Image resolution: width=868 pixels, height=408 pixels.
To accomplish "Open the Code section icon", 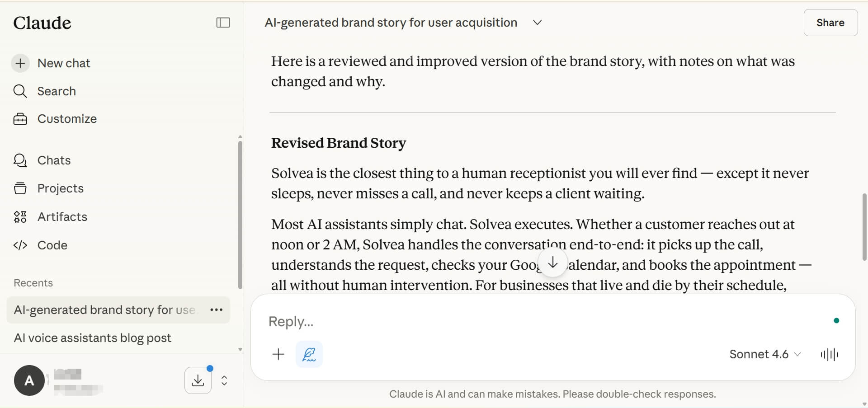I will tap(20, 245).
